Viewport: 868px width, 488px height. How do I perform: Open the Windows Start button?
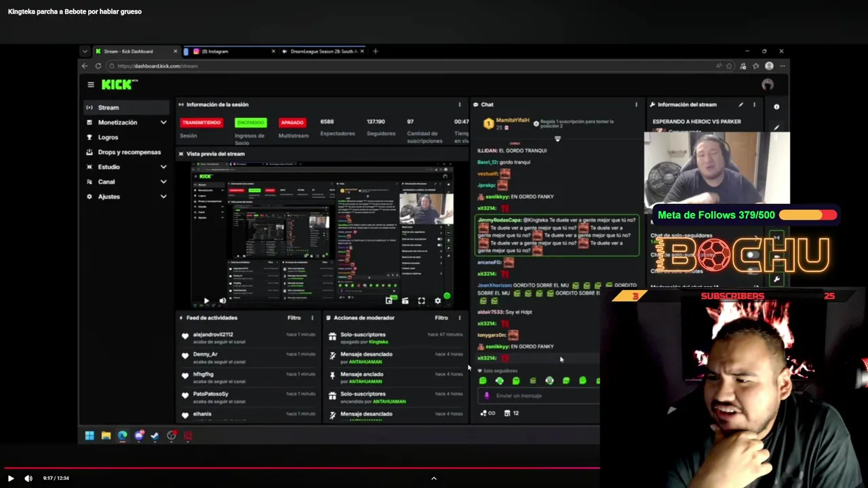[90, 436]
